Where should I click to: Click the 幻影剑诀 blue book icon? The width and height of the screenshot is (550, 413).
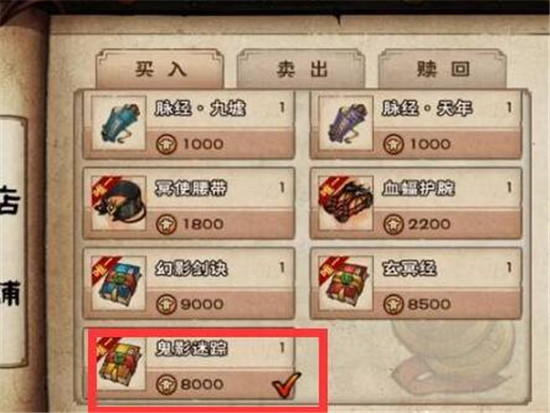tap(119, 283)
